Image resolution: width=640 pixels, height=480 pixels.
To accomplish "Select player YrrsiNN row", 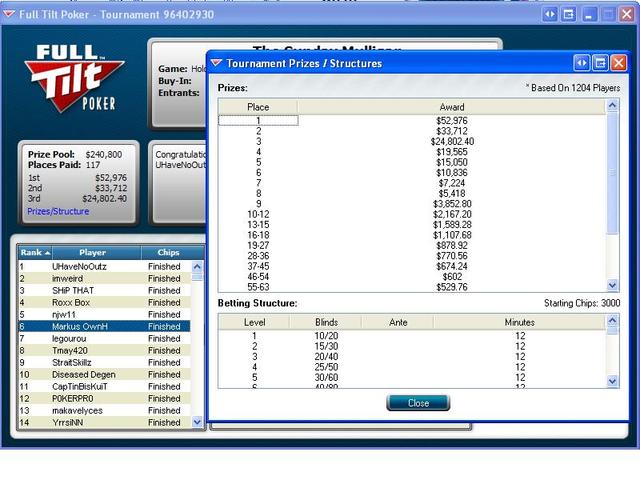I will click(x=104, y=422).
